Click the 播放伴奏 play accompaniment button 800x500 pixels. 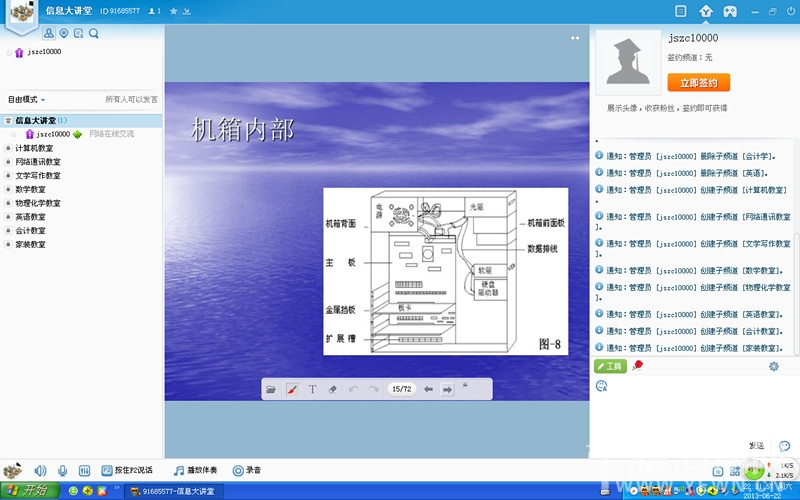[194, 470]
